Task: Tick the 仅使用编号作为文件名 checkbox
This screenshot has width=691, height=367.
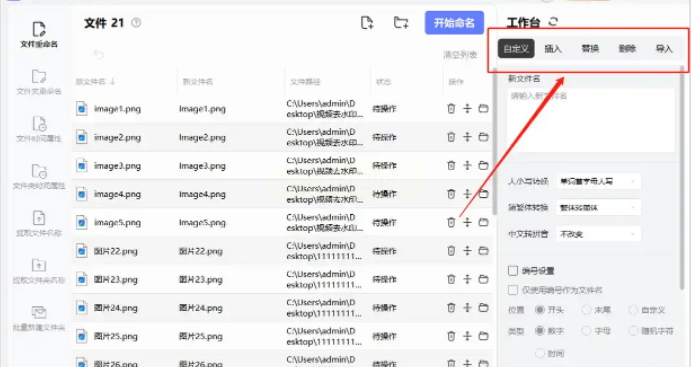Action: [513, 290]
